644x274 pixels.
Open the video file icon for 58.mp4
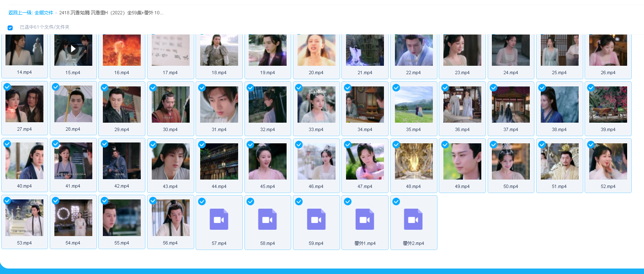[267, 219]
